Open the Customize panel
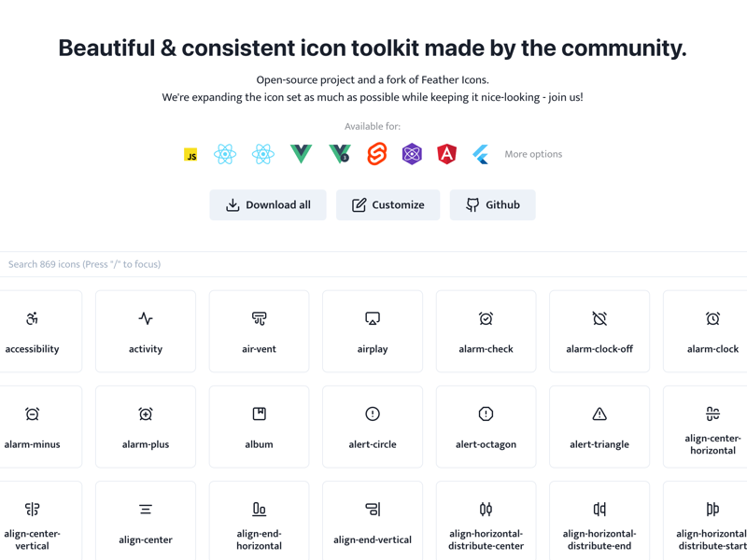 click(x=388, y=204)
